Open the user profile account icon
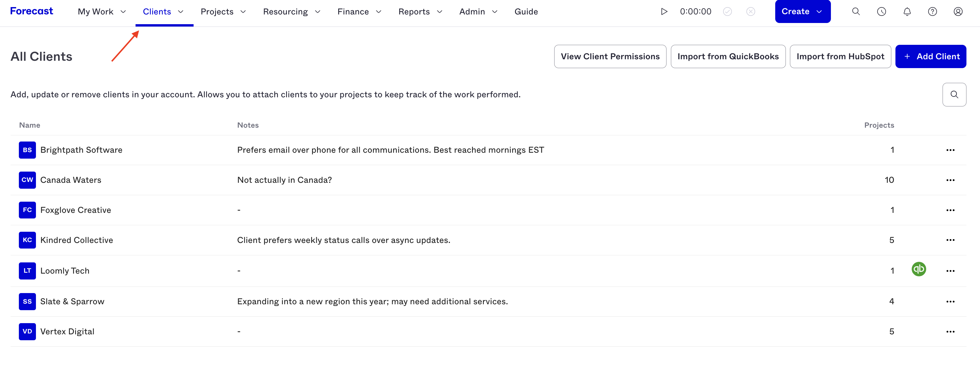980x365 pixels. (958, 11)
